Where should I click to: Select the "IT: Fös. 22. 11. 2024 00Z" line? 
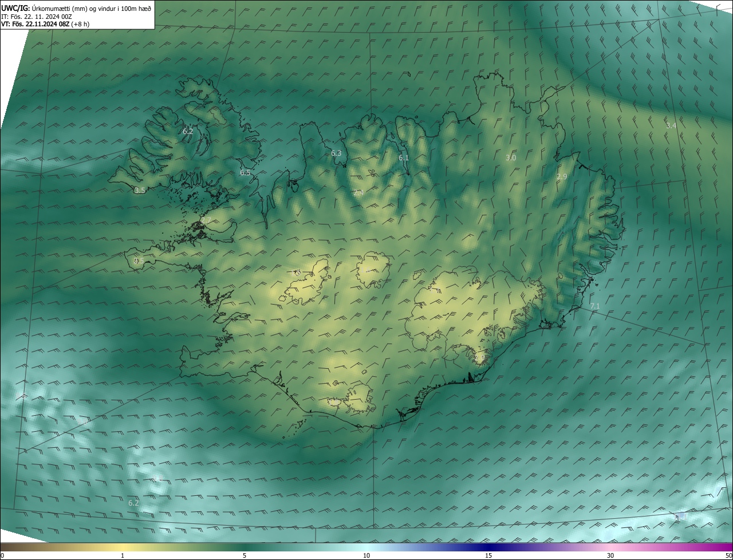tap(36, 17)
